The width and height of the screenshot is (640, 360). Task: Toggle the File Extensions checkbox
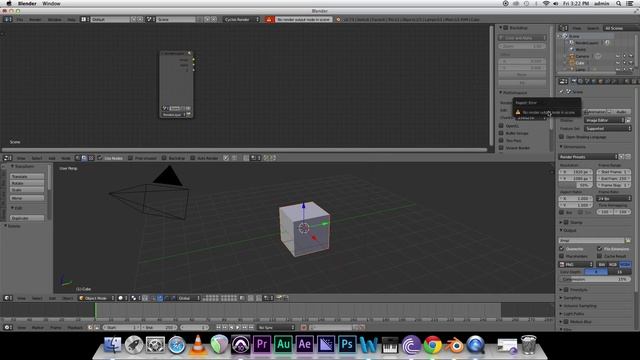[x=600, y=249]
